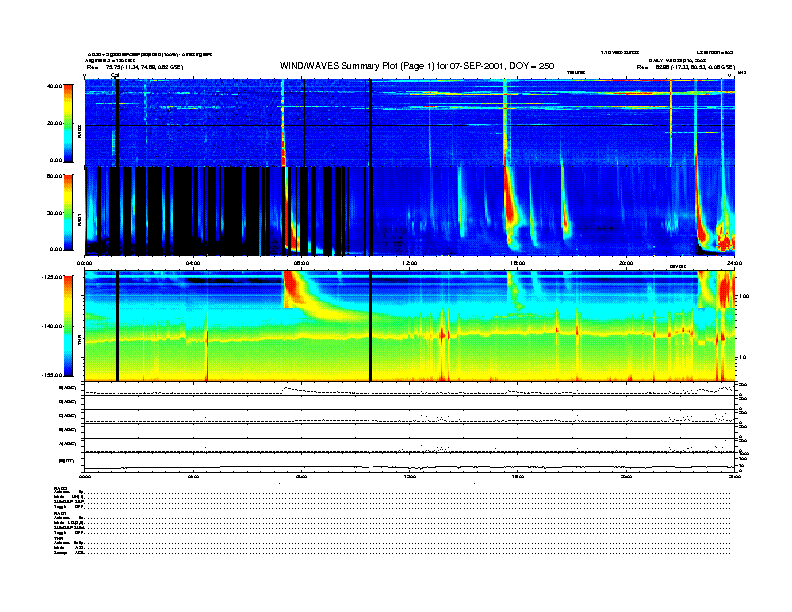792x612 pixels.
Task: Click the RAD2 vertical axis label
Action: point(79,130)
